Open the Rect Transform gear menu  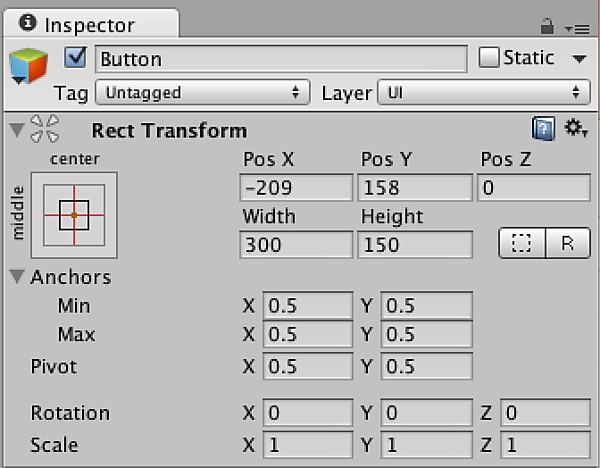576,128
